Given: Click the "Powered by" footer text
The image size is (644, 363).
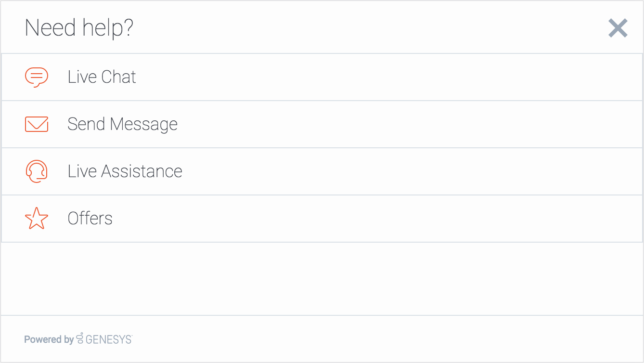Looking at the screenshot, I should click(x=49, y=339).
